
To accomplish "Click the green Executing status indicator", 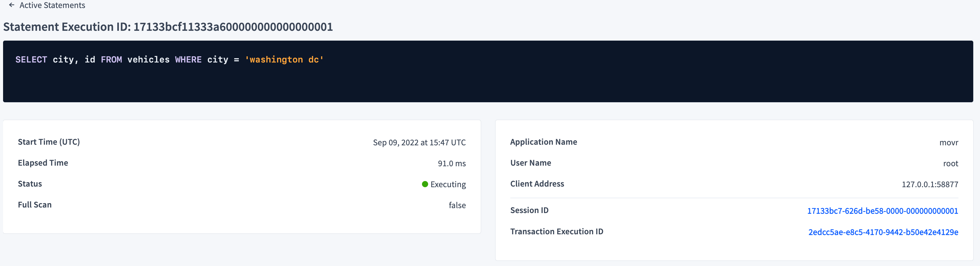I will [425, 184].
